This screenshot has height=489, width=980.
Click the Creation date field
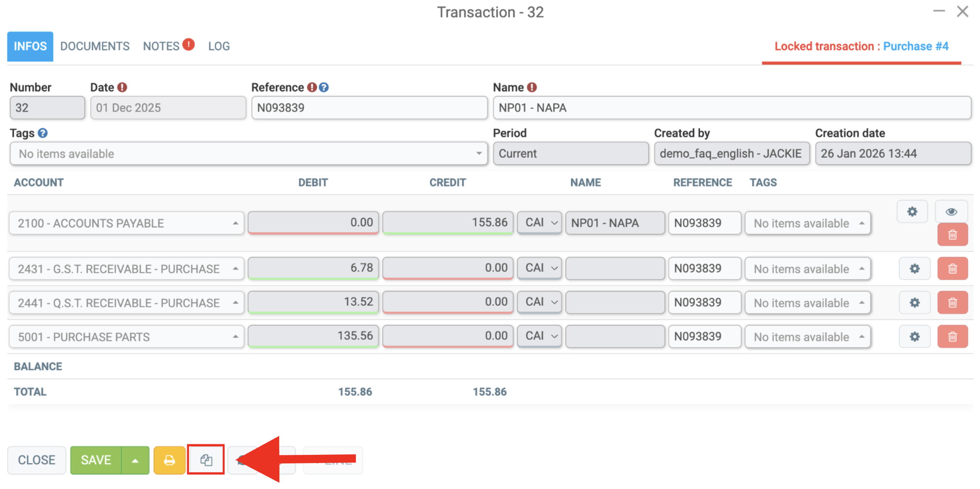pos(893,154)
